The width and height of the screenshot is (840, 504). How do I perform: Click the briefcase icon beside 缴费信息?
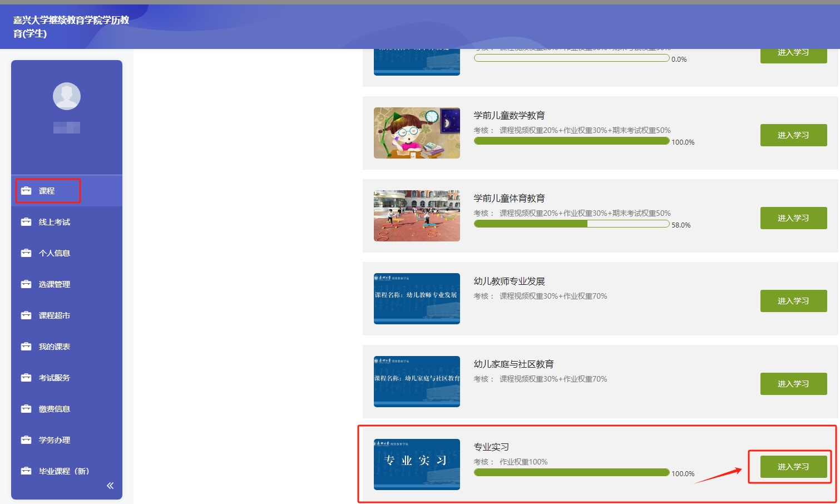tap(26, 409)
